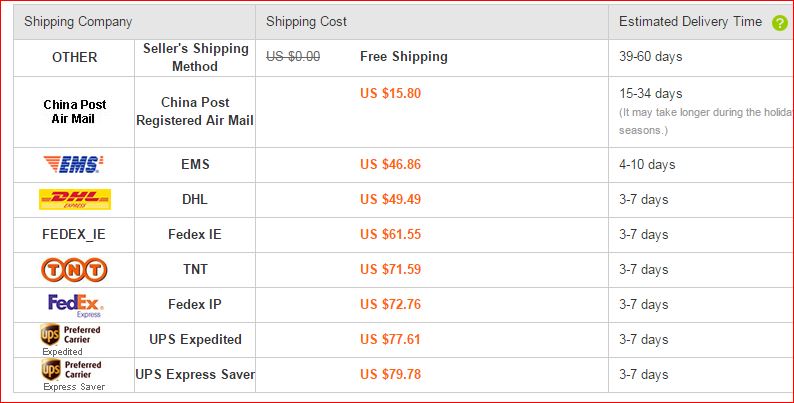Click the Estimated Delivery Time header
Screen dimensions: 794x403
(x=690, y=21)
